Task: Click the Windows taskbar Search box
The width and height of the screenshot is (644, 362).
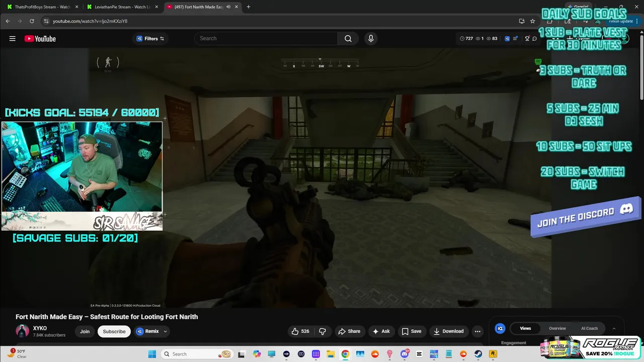Action: pos(197,354)
